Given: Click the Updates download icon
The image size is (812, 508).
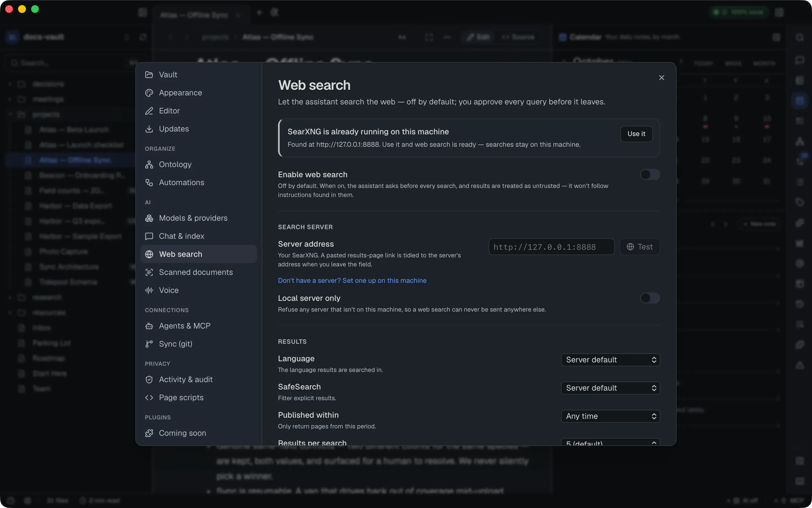Looking at the screenshot, I should point(149,129).
